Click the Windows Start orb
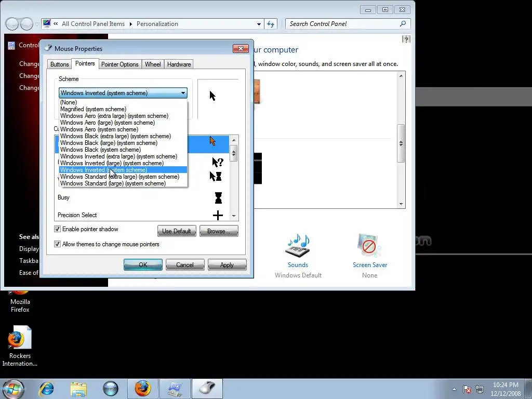 click(12, 389)
